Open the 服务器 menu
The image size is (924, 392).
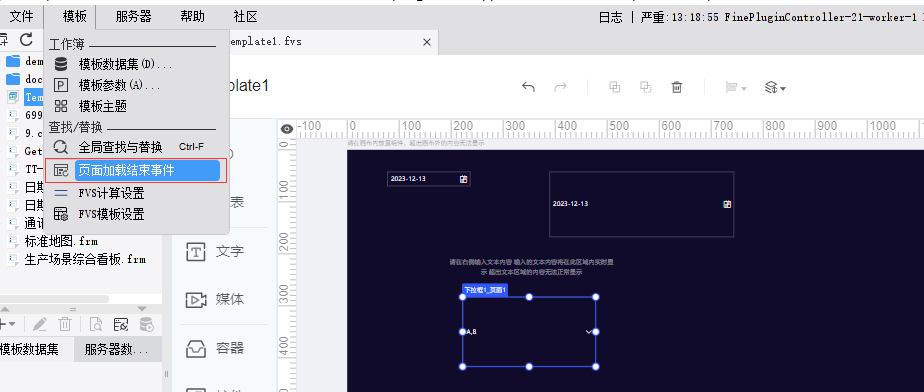133,17
